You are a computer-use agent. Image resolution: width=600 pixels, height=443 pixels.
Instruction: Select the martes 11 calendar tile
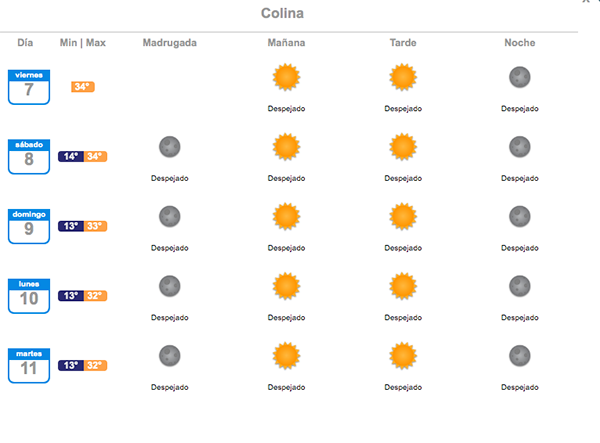(29, 365)
